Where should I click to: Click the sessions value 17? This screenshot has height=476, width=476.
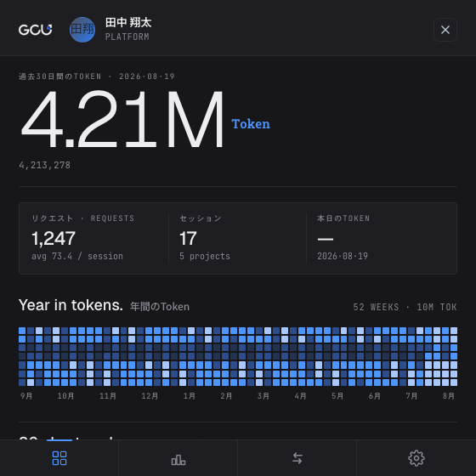coord(188,238)
